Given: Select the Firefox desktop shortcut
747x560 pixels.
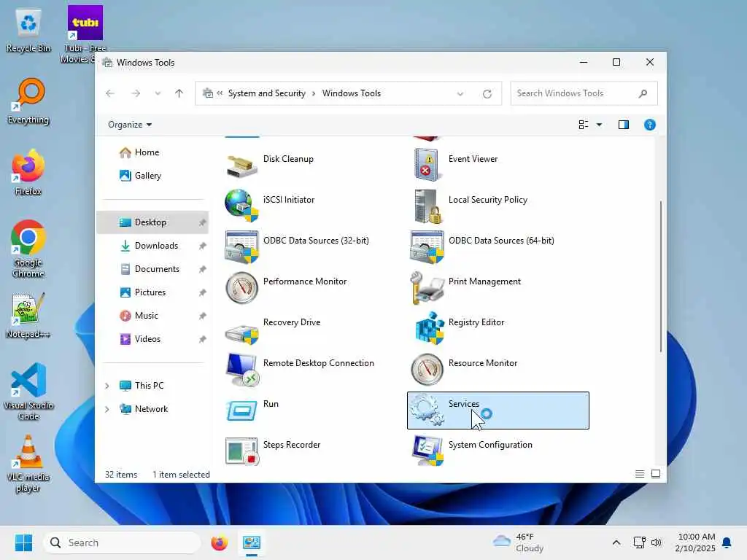Looking at the screenshot, I should (x=28, y=173).
